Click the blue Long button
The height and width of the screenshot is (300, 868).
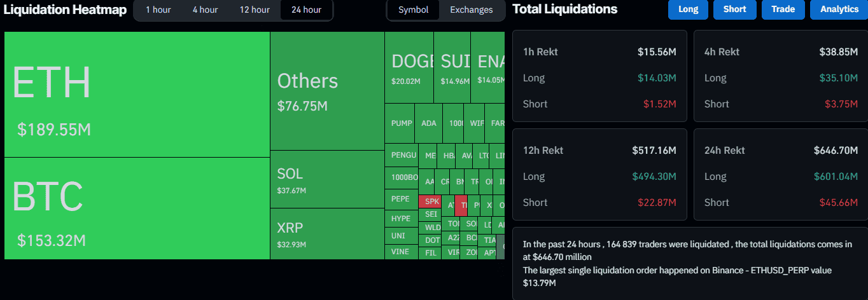pos(688,10)
